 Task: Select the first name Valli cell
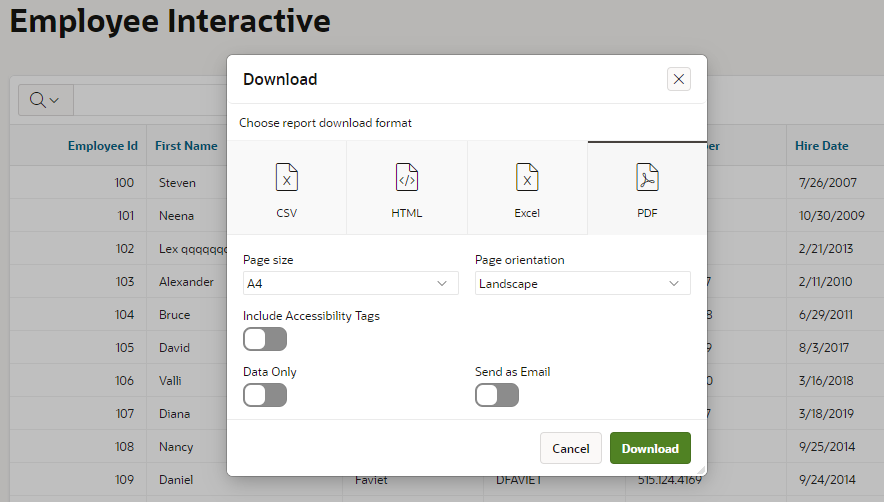click(x=170, y=381)
